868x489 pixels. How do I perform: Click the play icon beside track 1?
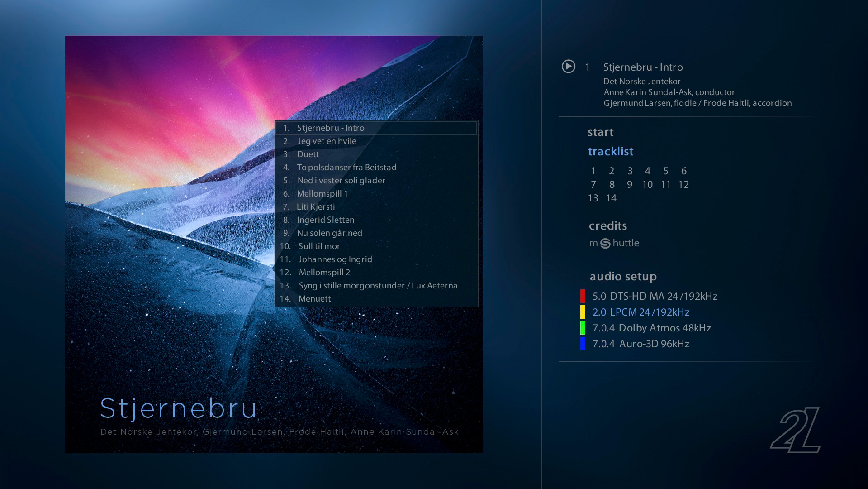click(x=568, y=67)
